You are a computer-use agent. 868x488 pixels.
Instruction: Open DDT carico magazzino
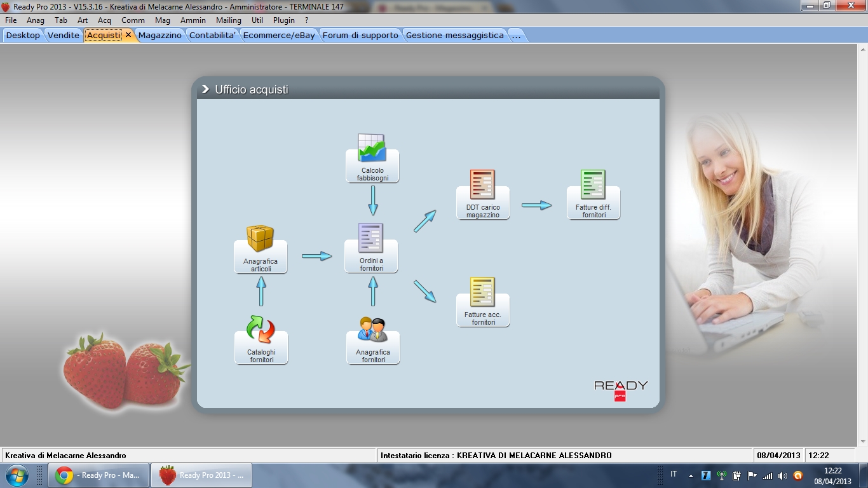[x=483, y=194]
